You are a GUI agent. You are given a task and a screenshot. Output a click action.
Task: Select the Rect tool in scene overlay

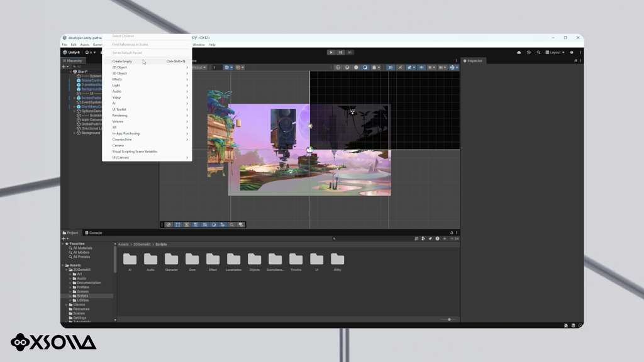[x=177, y=224]
